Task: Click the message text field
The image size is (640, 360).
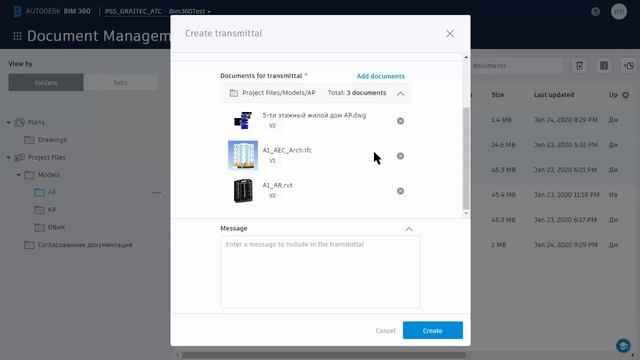Action: [x=320, y=272]
